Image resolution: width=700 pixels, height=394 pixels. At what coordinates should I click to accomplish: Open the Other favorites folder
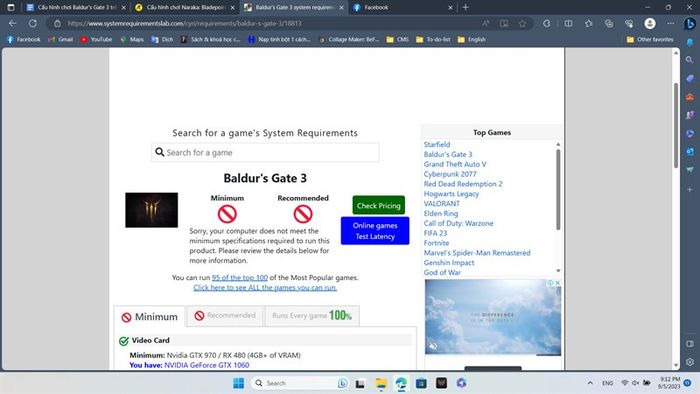[x=650, y=39]
